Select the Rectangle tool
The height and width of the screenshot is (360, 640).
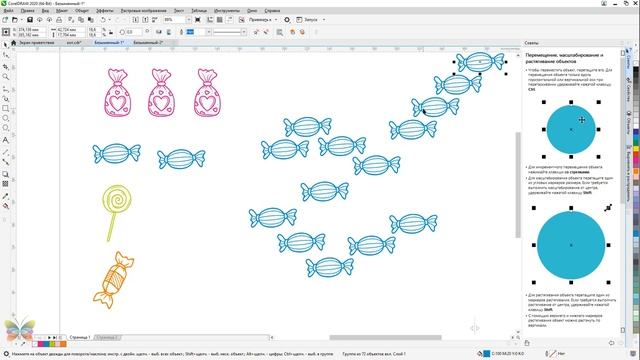click(x=5, y=108)
